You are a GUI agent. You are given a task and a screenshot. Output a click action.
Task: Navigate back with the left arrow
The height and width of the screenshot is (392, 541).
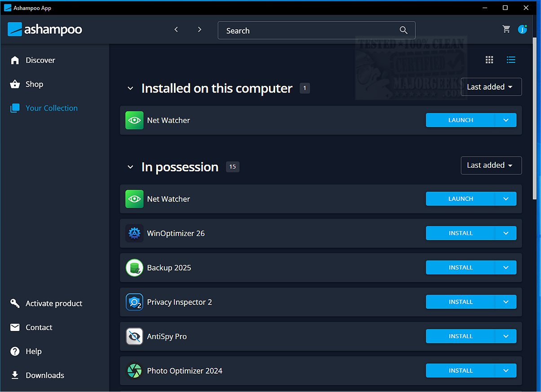(176, 30)
